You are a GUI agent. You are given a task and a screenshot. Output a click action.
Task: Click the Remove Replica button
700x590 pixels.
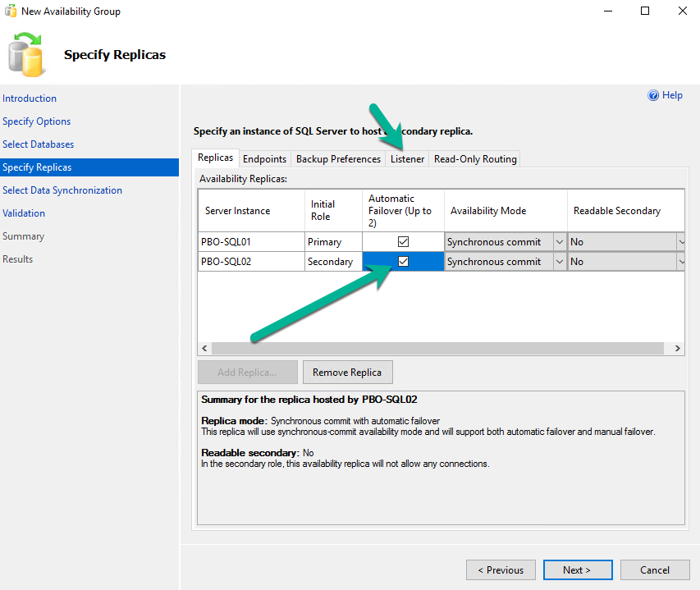pyautogui.click(x=348, y=373)
